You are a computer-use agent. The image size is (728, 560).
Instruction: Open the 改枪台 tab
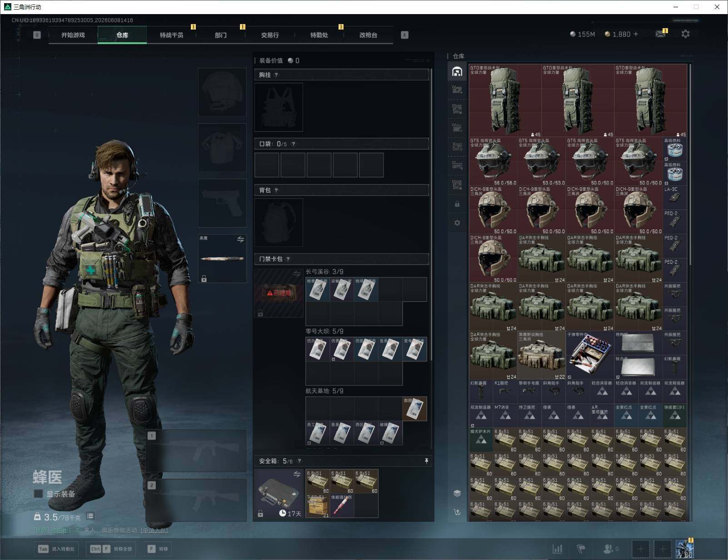click(x=368, y=35)
